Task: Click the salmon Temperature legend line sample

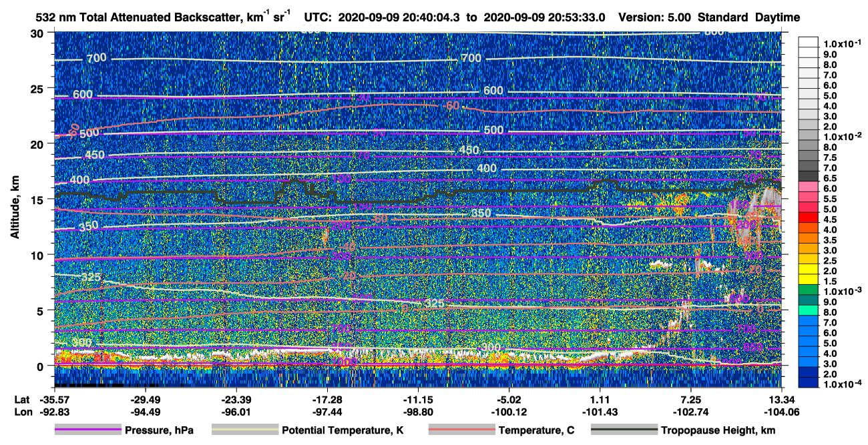Action: (x=461, y=430)
